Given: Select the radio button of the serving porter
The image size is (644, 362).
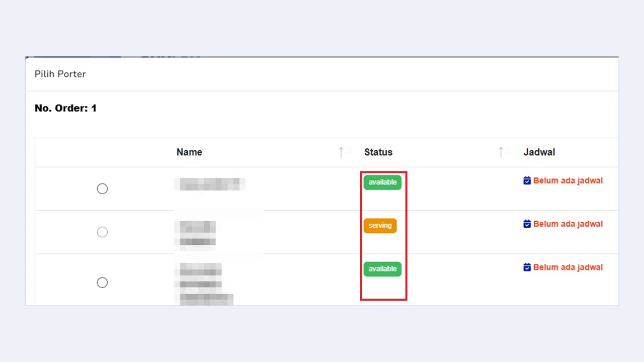Looking at the screenshot, I should [102, 232].
